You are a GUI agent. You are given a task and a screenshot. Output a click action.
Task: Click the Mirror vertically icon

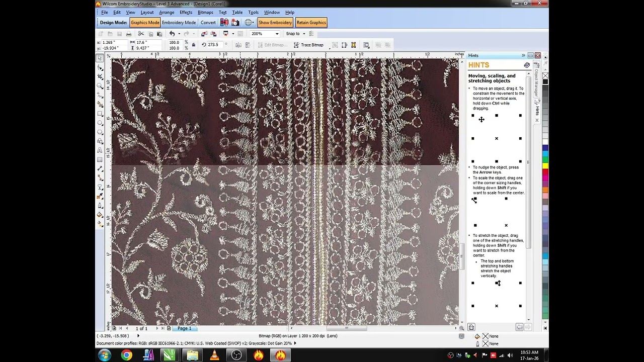click(248, 45)
